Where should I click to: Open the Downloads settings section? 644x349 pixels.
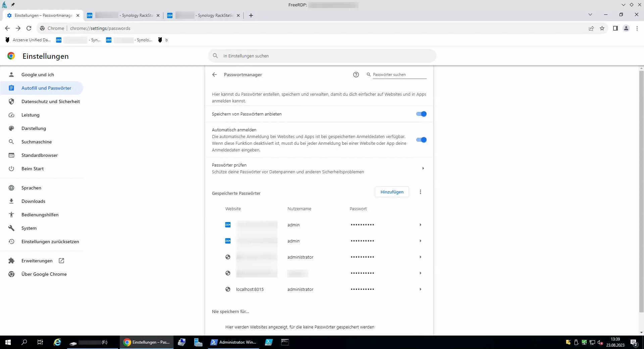[33, 201]
